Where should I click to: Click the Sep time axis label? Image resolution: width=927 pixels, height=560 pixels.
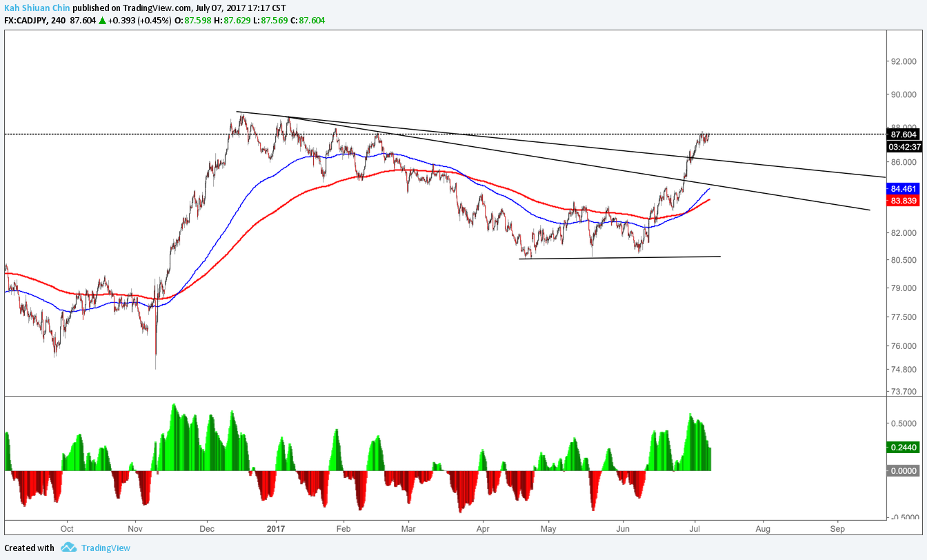[837, 529]
